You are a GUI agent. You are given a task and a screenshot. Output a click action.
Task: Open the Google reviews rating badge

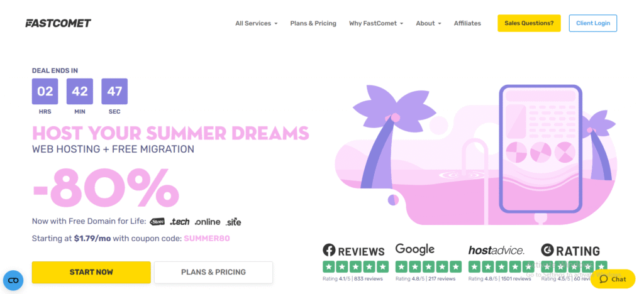click(x=428, y=263)
